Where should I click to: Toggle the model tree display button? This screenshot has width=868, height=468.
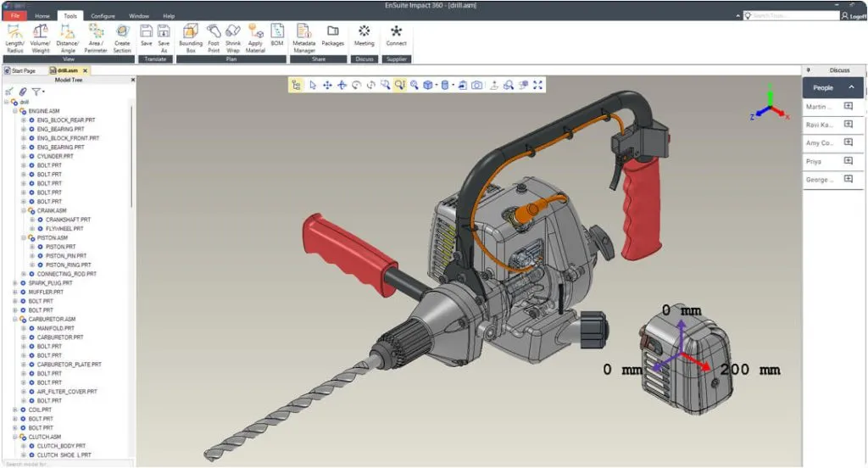[296, 85]
